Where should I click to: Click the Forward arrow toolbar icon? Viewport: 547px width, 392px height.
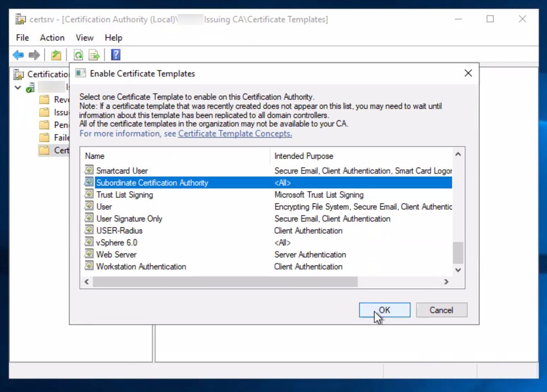click(x=35, y=55)
